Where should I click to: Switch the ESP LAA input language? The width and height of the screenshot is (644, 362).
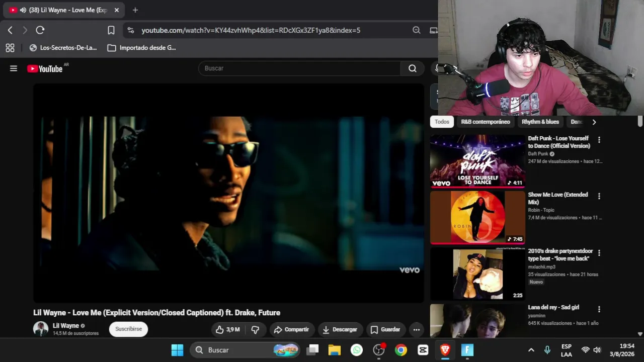coord(567,350)
